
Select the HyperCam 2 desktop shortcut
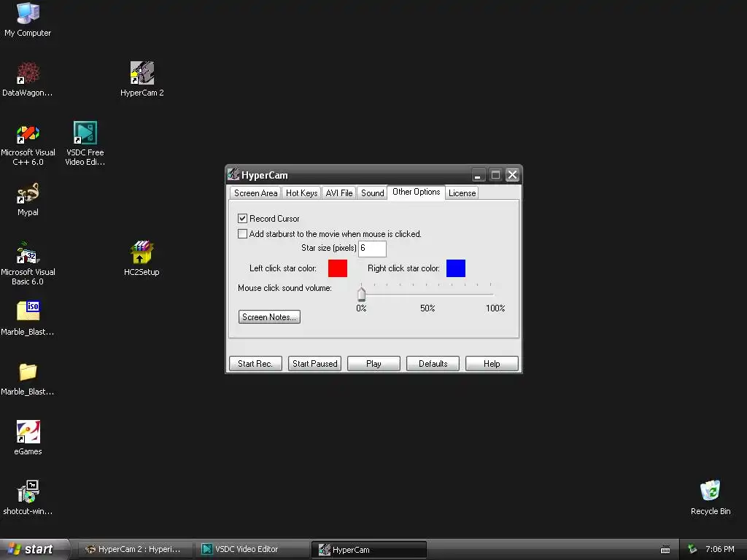[142, 79]
